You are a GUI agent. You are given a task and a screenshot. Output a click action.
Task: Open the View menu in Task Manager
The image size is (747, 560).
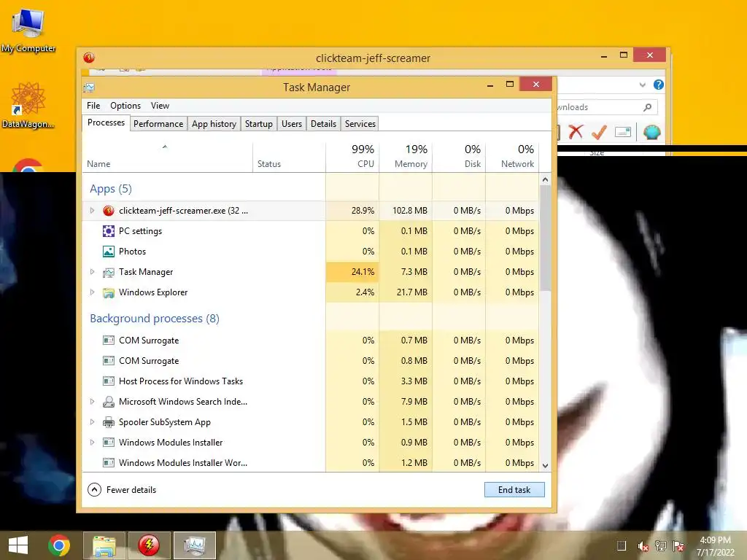point(160,106)
